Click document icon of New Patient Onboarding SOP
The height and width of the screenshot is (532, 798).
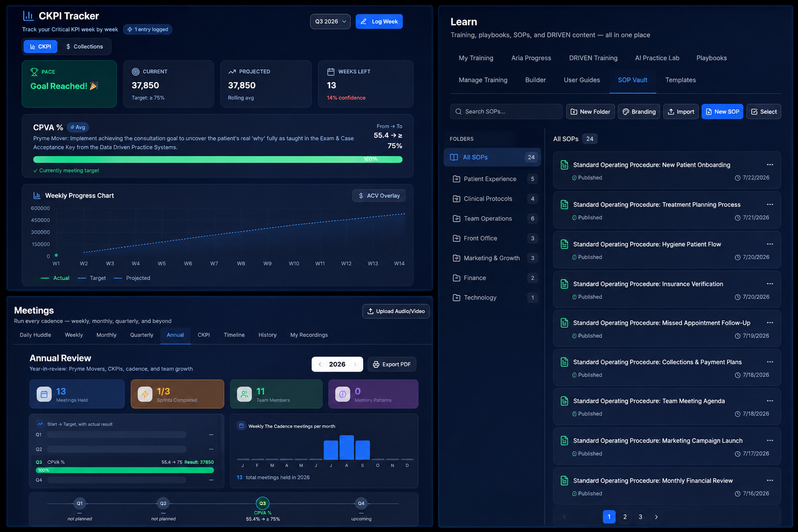click(564, 165)
